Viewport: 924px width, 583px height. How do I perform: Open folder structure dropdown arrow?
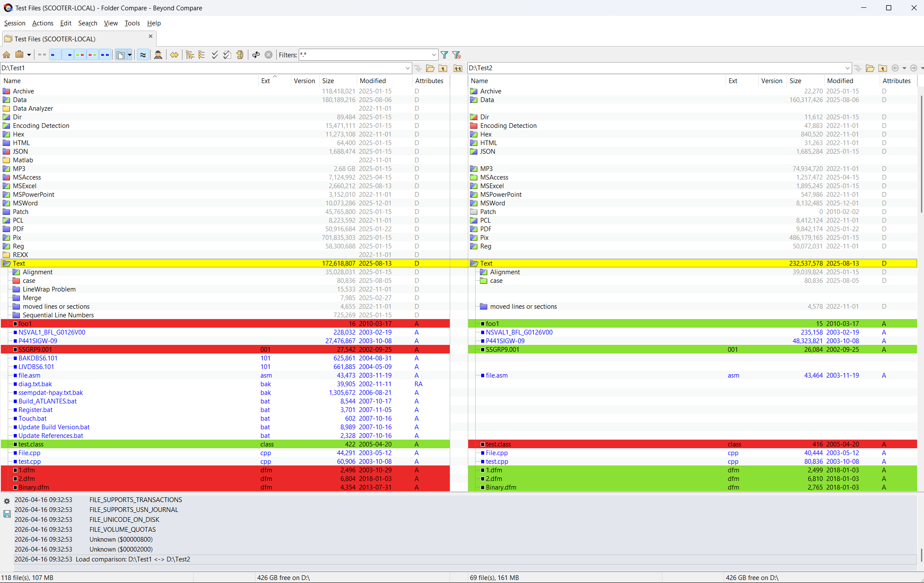130,55
